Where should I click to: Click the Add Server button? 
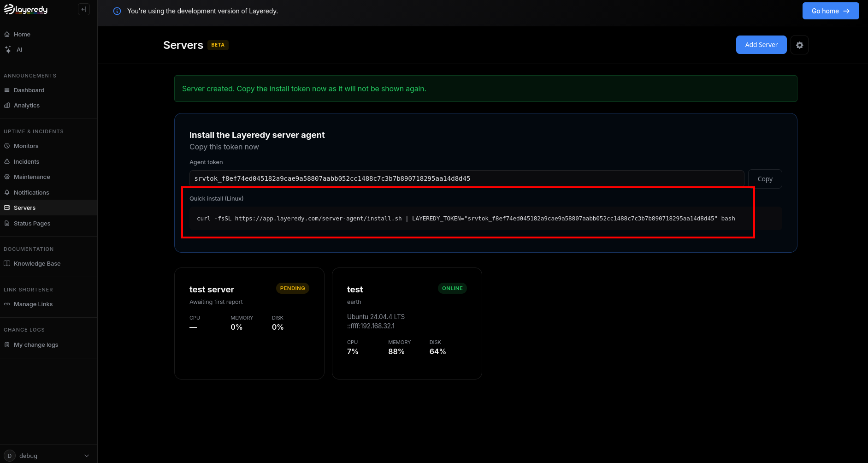point(761,45)
